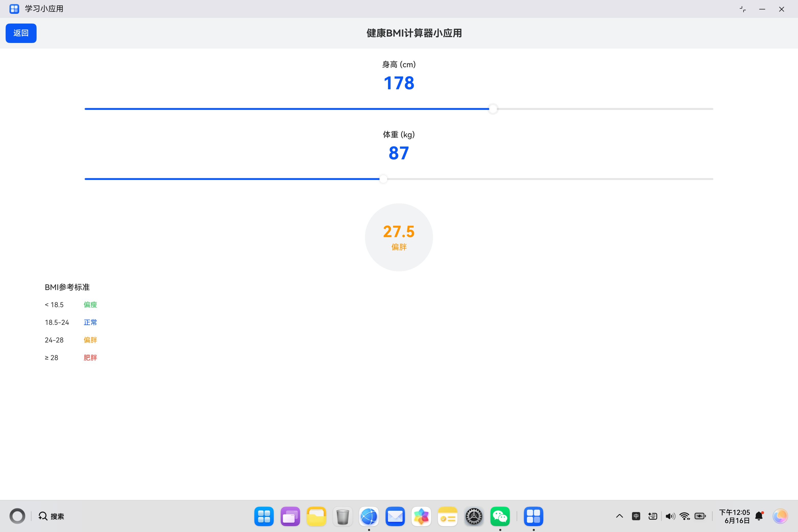Click the orange 偏胖 label in reference list
This screenshot has height=532, width=798.
click(90, 340)
